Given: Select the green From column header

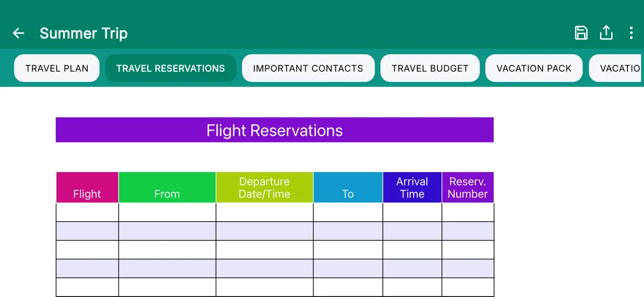Looking at the screenshot, I should point(167,187).
